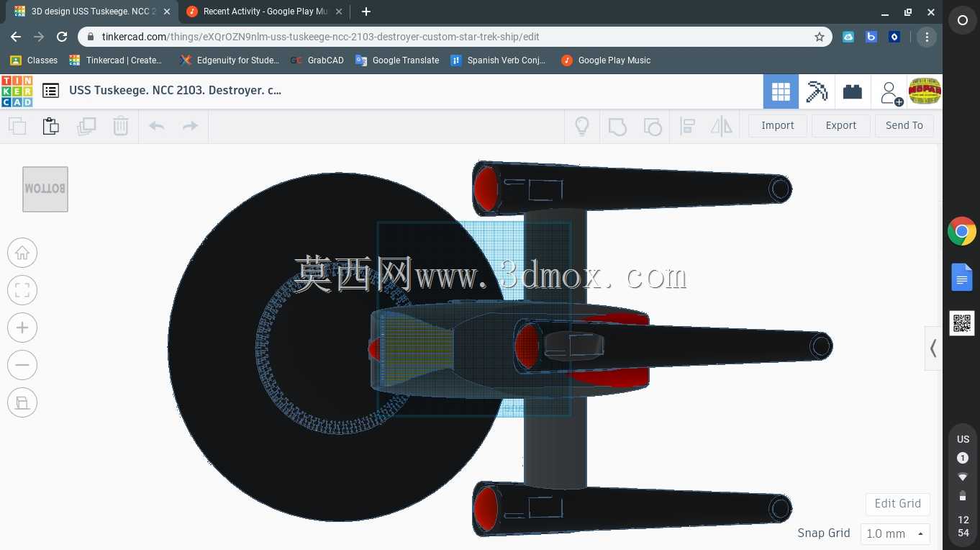Click the Undo arrow
Screen dimensions: 980x550
pyautogui.click(x=157, y=126)
